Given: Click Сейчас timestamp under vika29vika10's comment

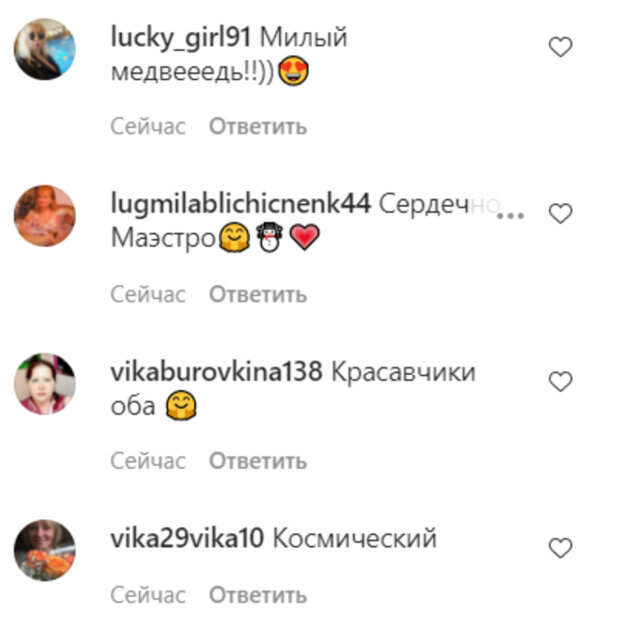Looking at the screenshot, I should point(148,595).
